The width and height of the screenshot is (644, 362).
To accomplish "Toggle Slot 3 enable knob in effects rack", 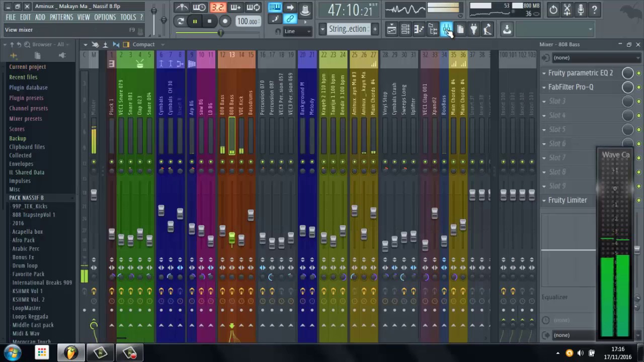I will (627, 101).
